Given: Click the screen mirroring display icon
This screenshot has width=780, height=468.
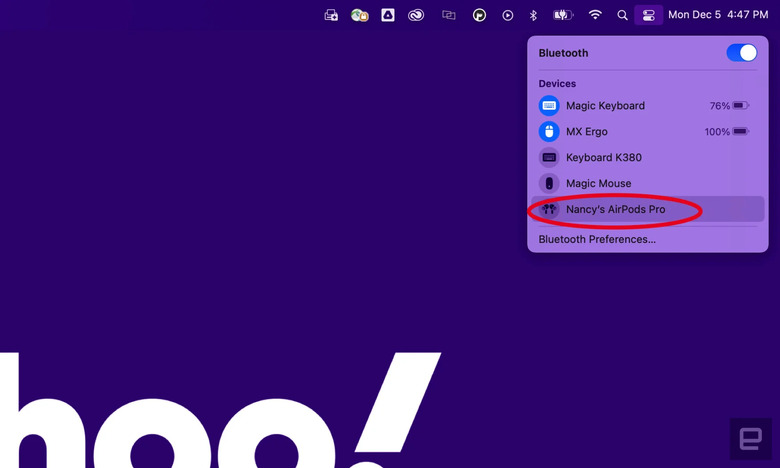Looking at the screenshot, I should [x=449, y=15].
